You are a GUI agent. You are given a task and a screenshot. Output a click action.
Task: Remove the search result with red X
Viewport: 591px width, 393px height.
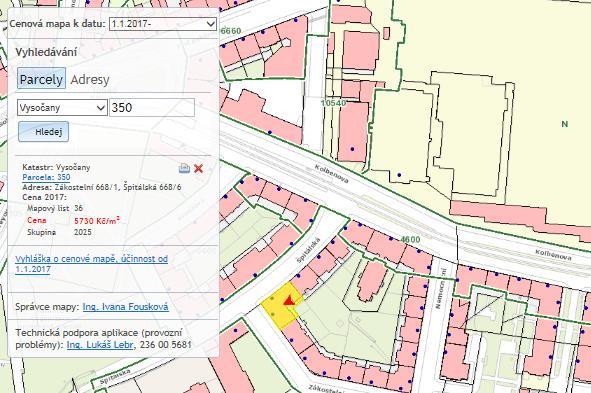[199, 168]
